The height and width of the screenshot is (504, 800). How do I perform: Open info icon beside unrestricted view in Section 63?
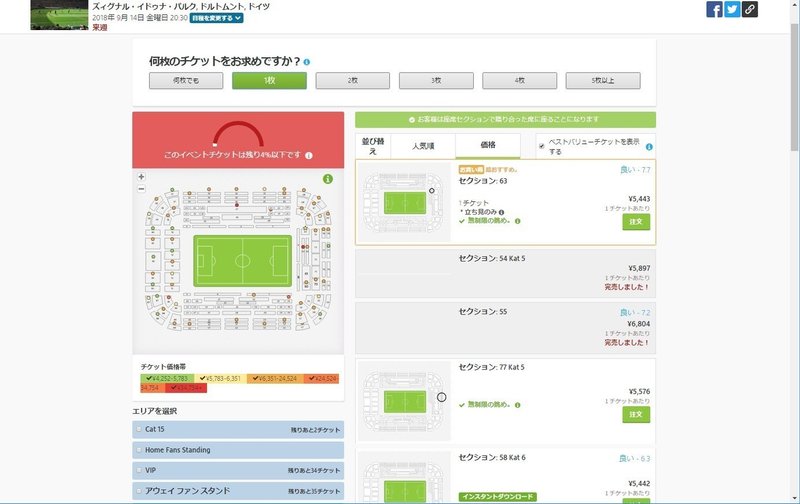click(517, 221)
